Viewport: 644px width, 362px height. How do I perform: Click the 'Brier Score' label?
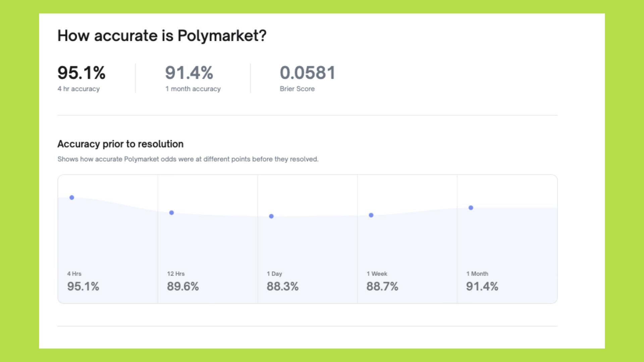(x=298, y=89)
